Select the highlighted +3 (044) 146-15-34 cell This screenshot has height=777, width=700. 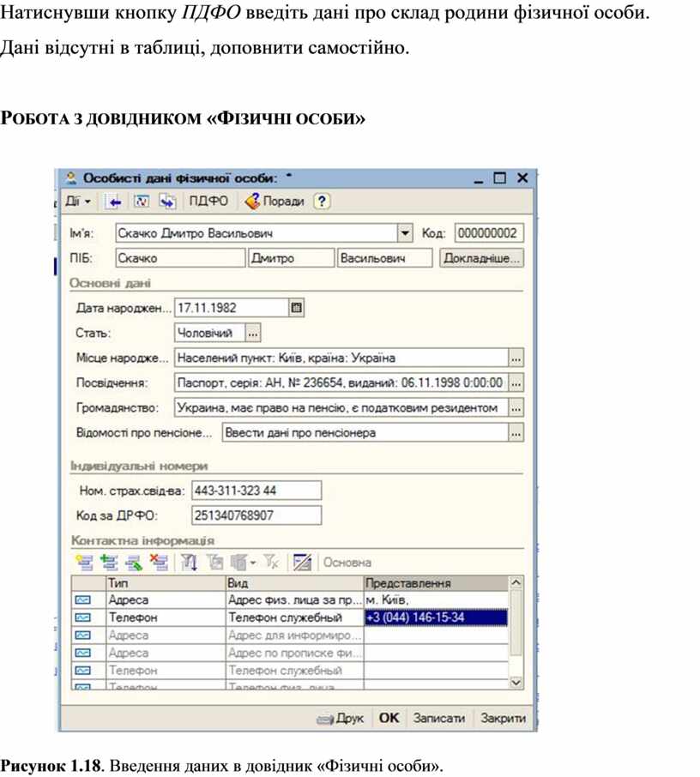[437, 617]
